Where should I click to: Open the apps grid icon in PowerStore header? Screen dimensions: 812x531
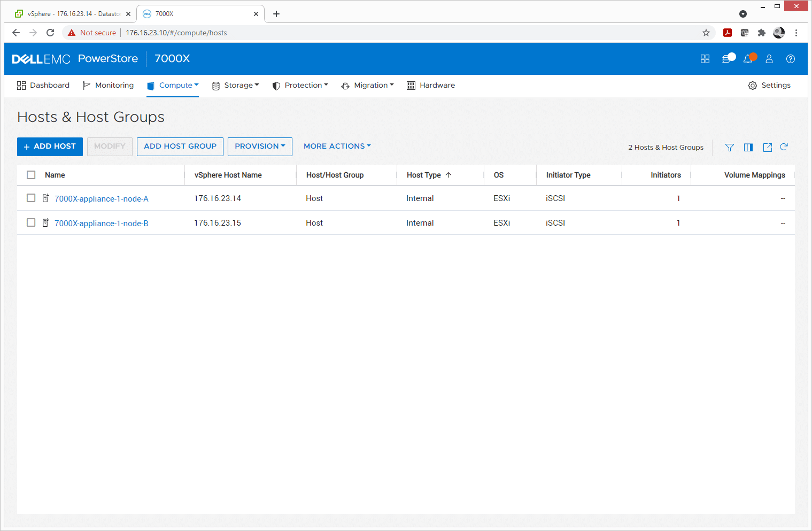coord(705,59)
